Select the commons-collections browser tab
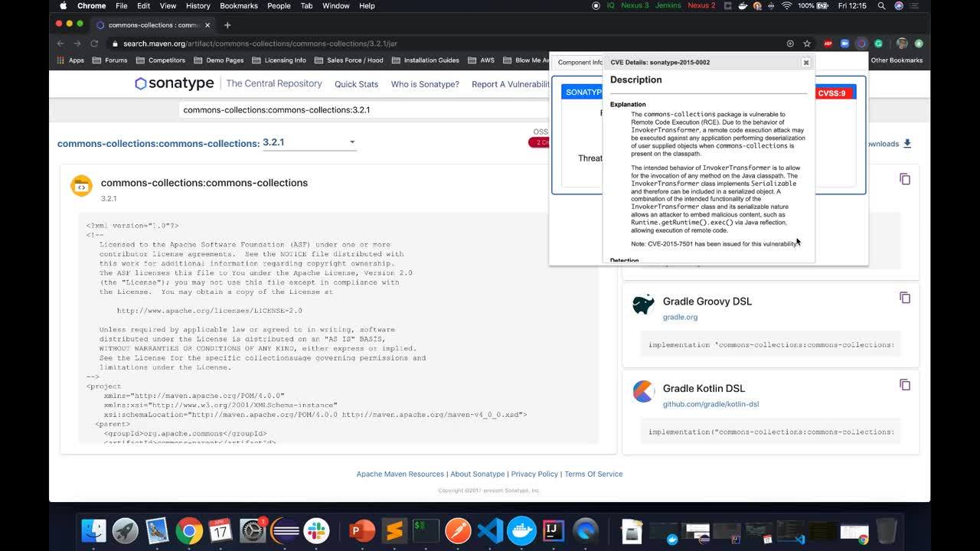 pos(153,25)
